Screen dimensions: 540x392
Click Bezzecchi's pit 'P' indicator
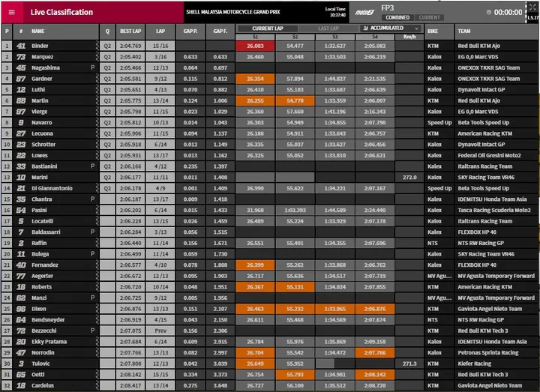point(92,331)
